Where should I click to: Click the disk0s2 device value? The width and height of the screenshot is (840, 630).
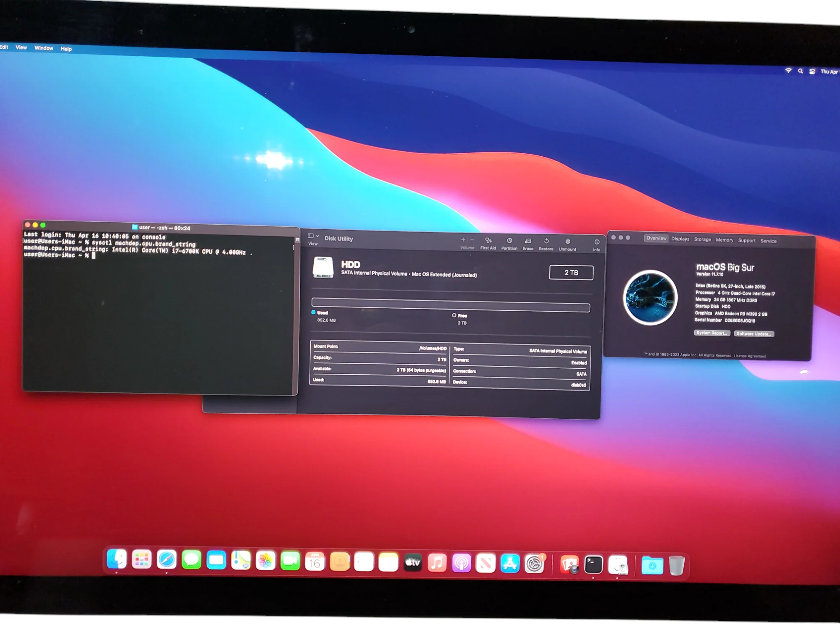click(579, 385)
